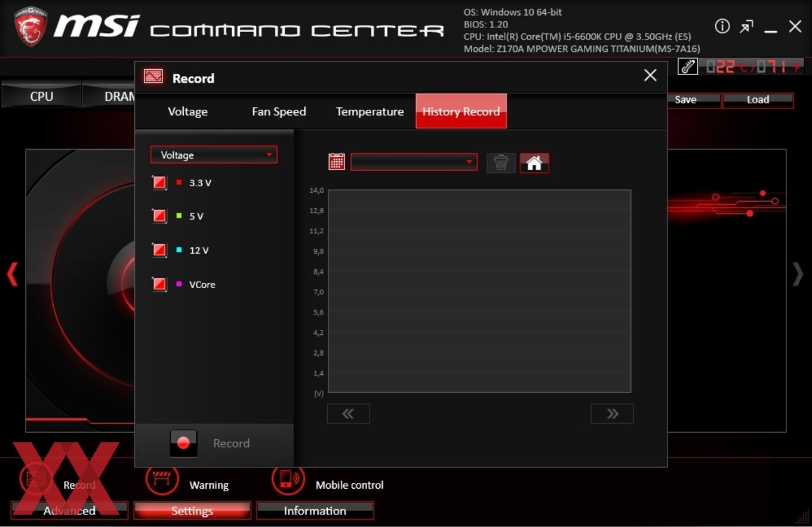Image resolution: width=812 pixels, height=527 pixels.
Task: Switch to the Temperature tab
Action: click(x=370, y=112)
